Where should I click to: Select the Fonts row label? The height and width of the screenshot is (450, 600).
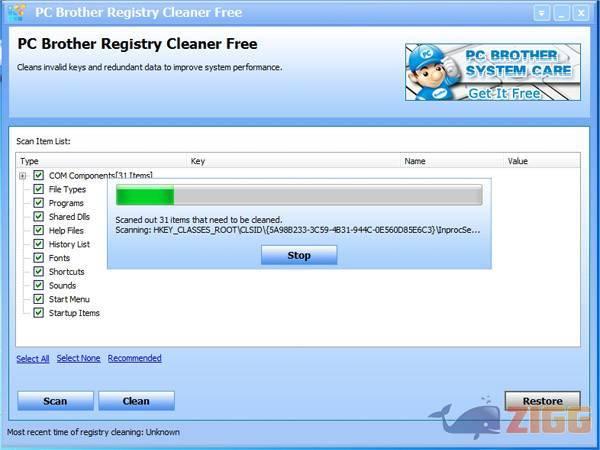[x=59, y=258]
